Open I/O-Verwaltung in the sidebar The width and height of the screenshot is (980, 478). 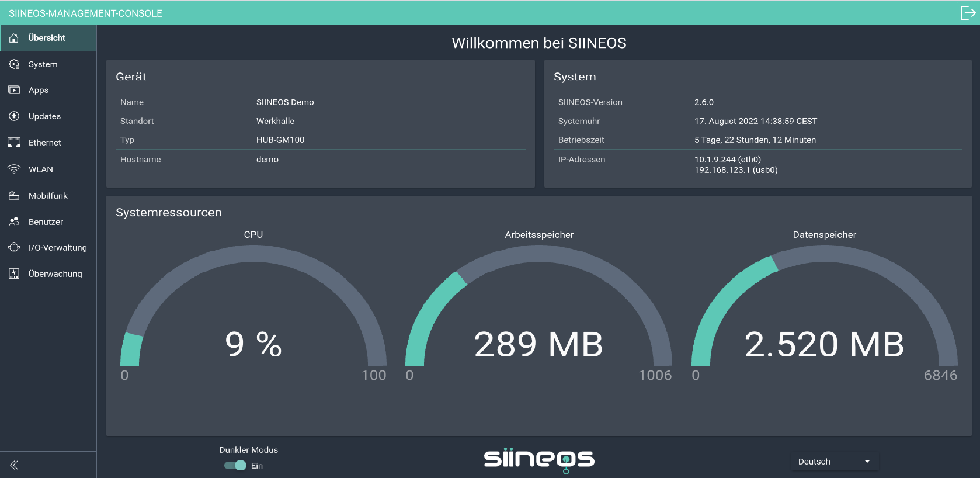tap(48, 248)
